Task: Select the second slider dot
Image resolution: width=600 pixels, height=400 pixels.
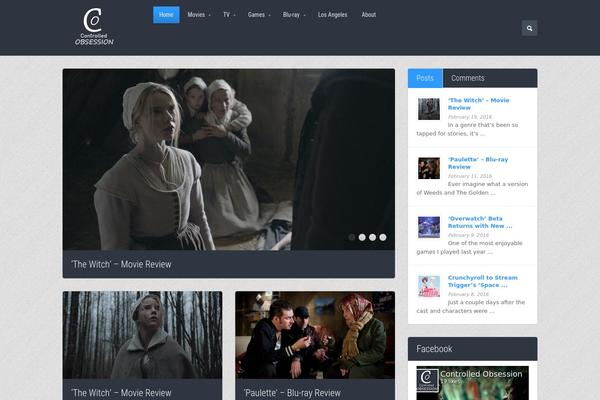Action: pyautogui.click(x=362, y=237)
